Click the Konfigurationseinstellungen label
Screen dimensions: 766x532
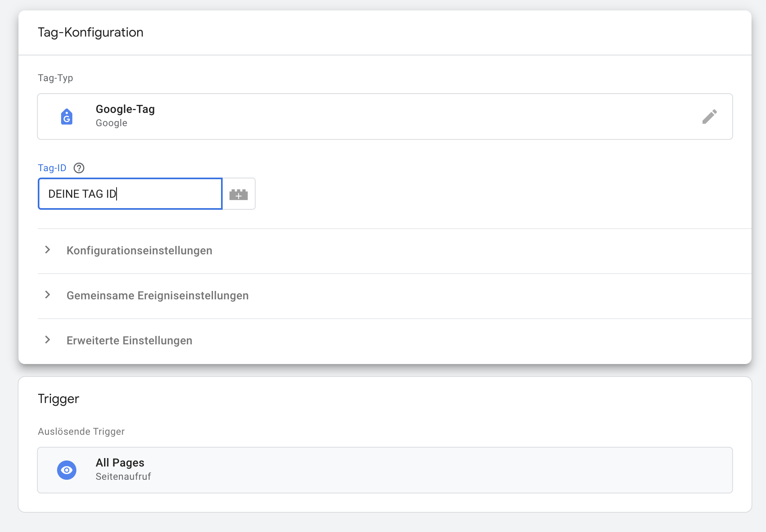(x=139, y=251)
